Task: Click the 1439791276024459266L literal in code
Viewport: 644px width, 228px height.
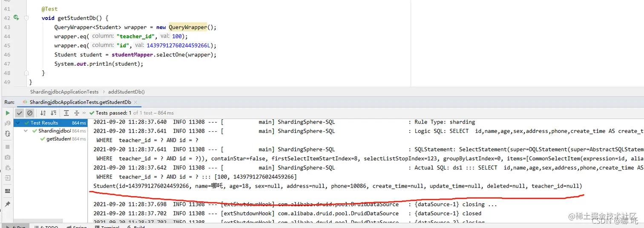Action: click(x=178, y=45)
